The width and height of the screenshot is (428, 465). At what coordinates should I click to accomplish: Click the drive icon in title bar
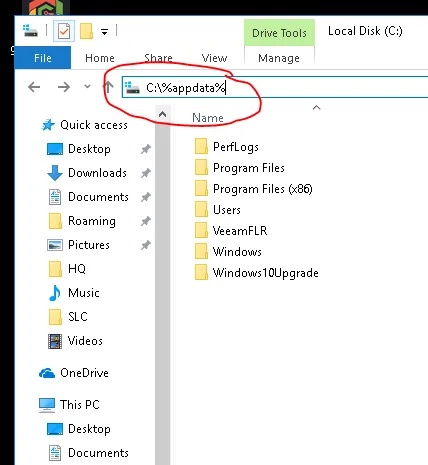30,31
